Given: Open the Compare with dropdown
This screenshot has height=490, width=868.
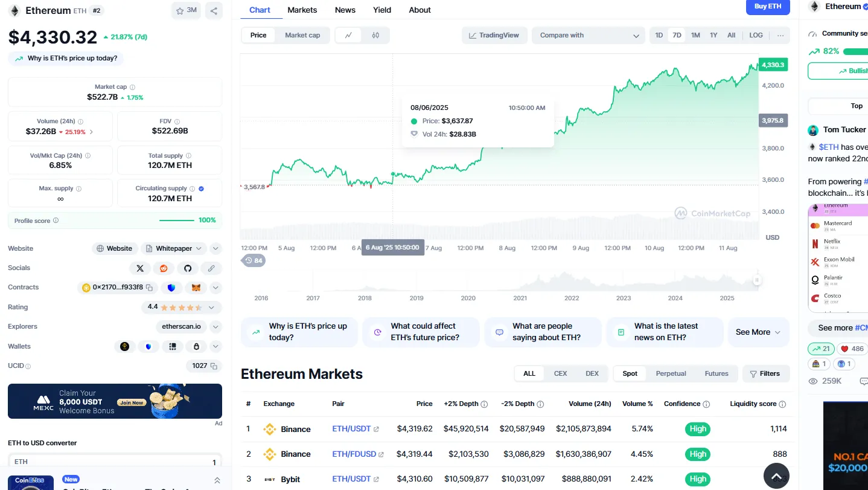Looking at the screenshot, I should click(589, 35).
